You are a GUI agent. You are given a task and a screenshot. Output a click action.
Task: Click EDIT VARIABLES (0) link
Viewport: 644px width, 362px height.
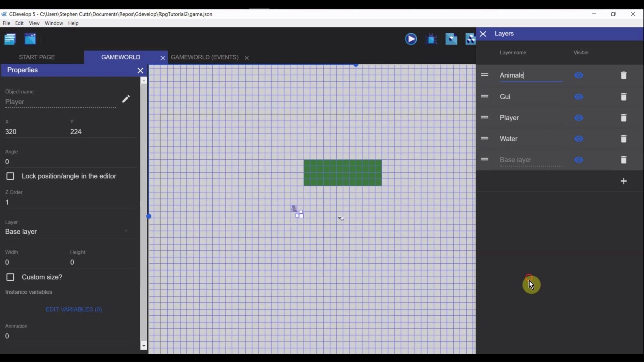[x=73, y=309]
